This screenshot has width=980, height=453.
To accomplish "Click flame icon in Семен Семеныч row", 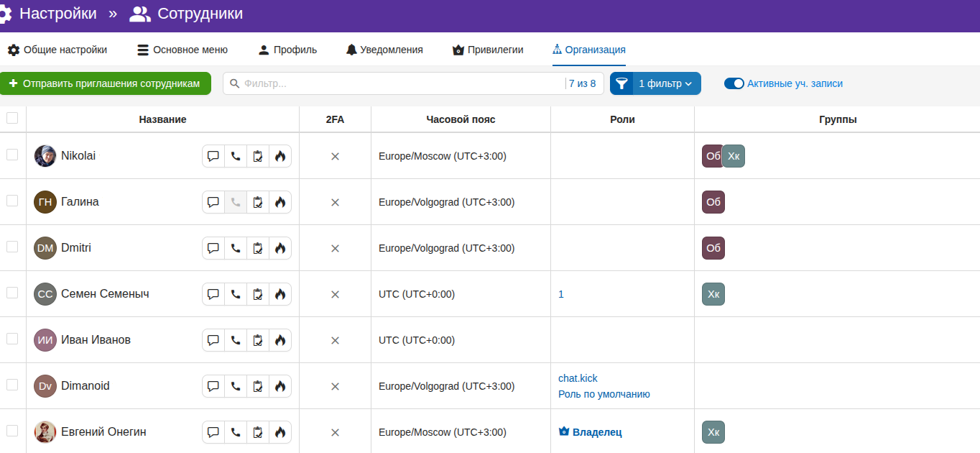I will click(x=280, y=294).
